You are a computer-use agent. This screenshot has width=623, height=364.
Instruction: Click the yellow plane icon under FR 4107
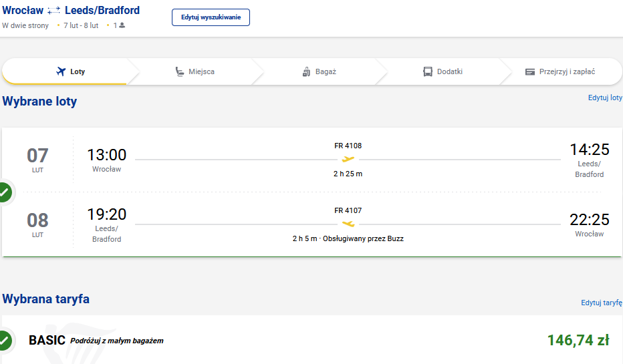coord(348,224)
